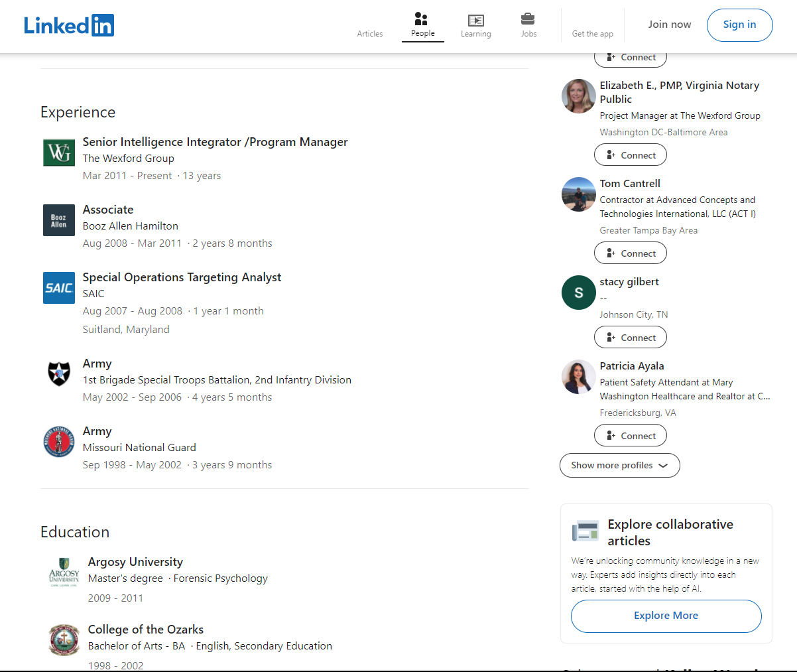The image size is (797, 672).
Task: Click the Experience section heading
Action: point(78,113)
